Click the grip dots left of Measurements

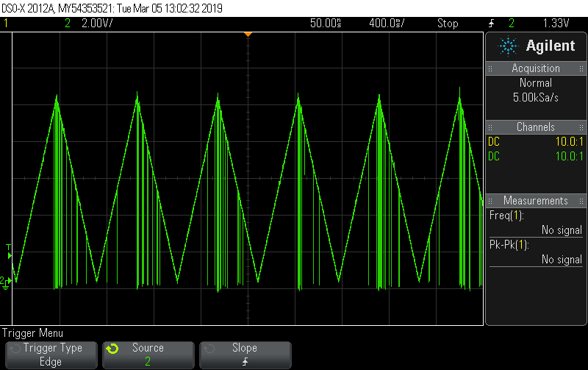[490, 201]
